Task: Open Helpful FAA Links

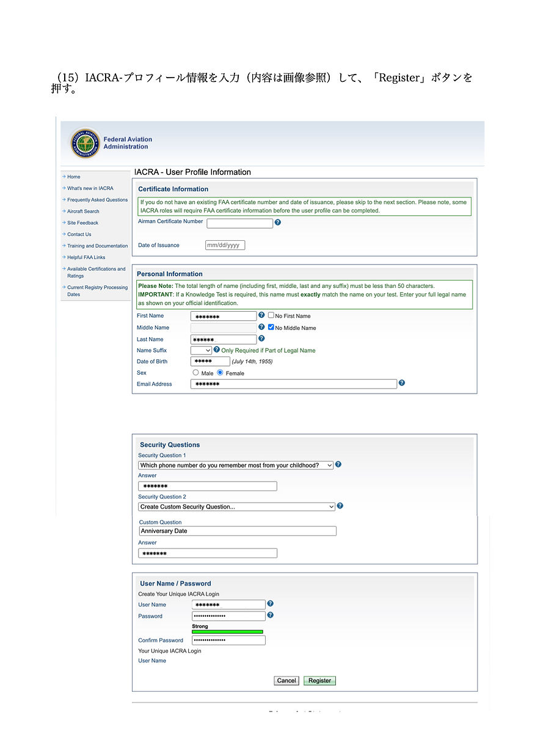Action: [86, 257]
